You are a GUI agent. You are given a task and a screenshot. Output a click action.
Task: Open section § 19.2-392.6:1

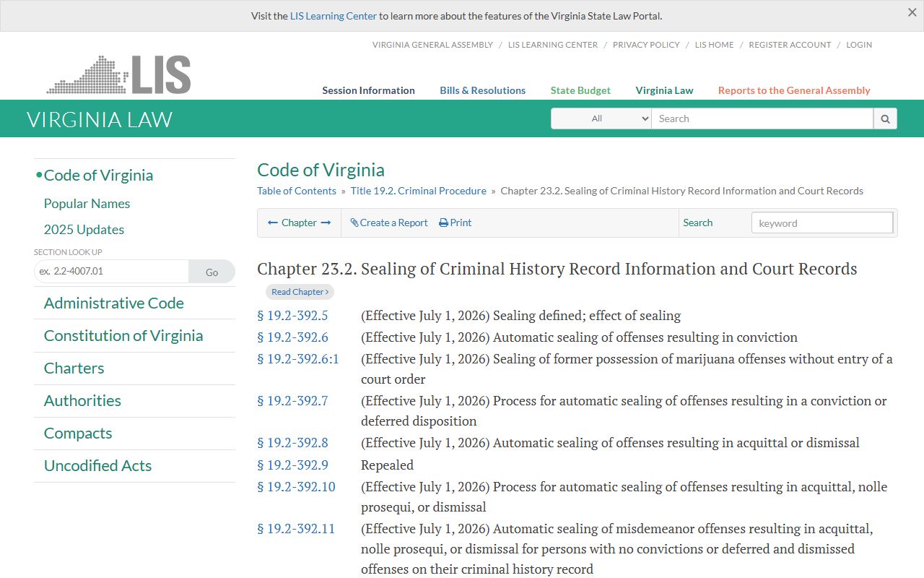click(x=298, y=359)
